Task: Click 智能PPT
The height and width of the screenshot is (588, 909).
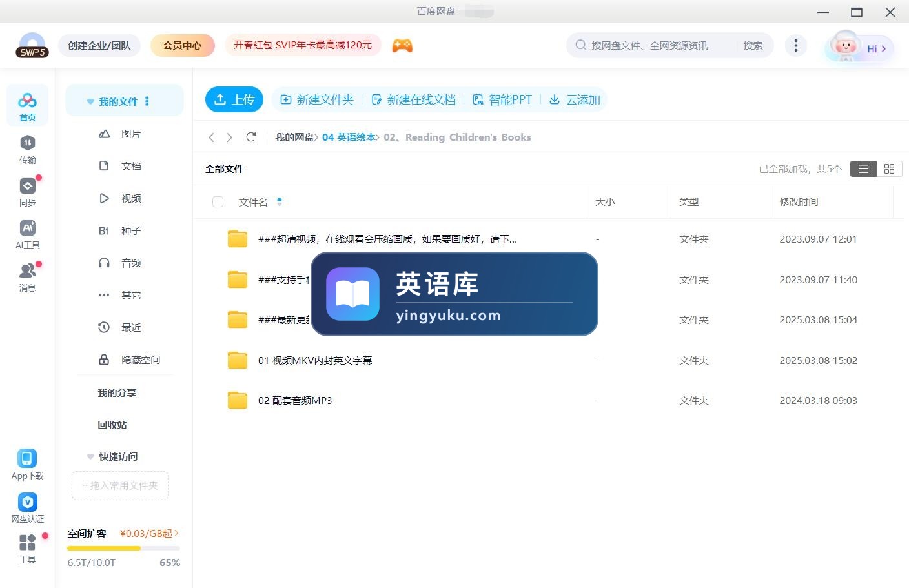Action: [502, 99]
